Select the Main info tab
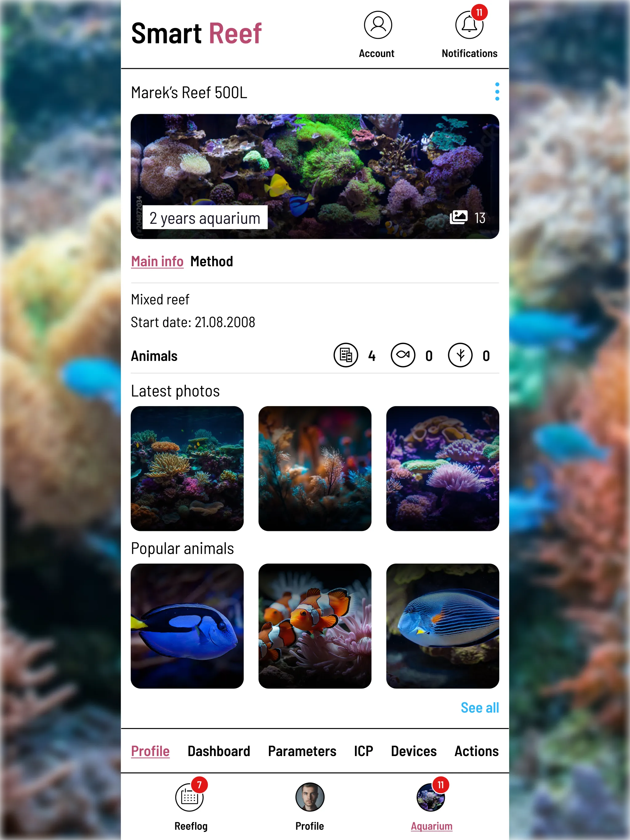 point(157,261)
